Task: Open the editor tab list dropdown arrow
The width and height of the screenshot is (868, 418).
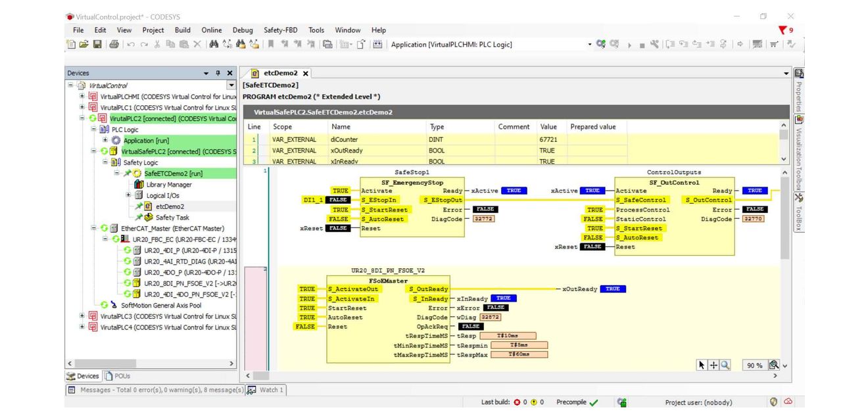Action: 786,73
